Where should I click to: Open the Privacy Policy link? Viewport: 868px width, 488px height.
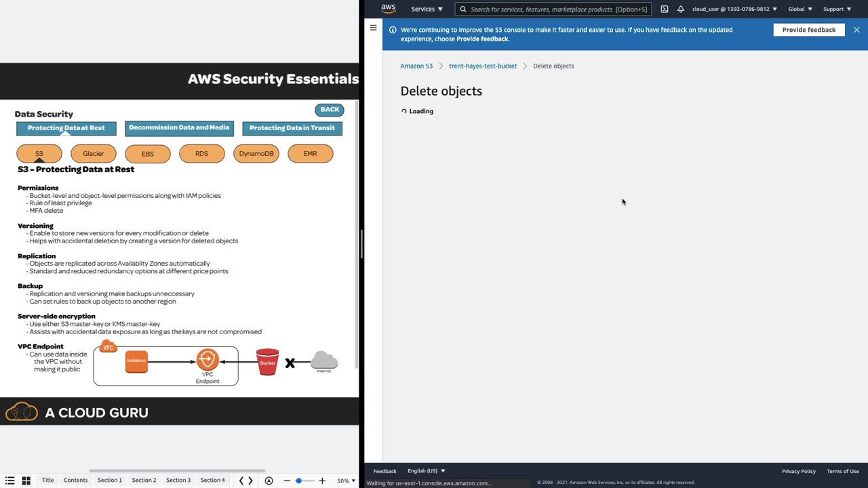[x=799, y=471]
